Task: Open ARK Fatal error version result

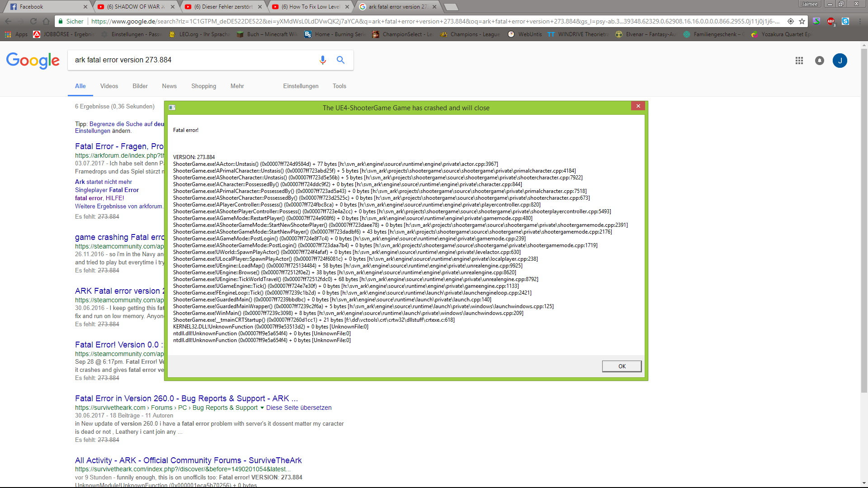Action: tap(120, 291)
